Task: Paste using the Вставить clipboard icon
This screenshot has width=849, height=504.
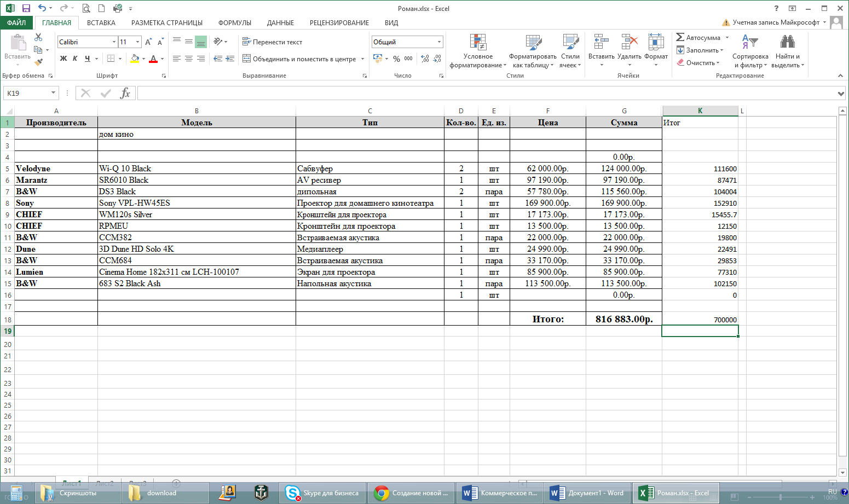Action: (18, 43)
